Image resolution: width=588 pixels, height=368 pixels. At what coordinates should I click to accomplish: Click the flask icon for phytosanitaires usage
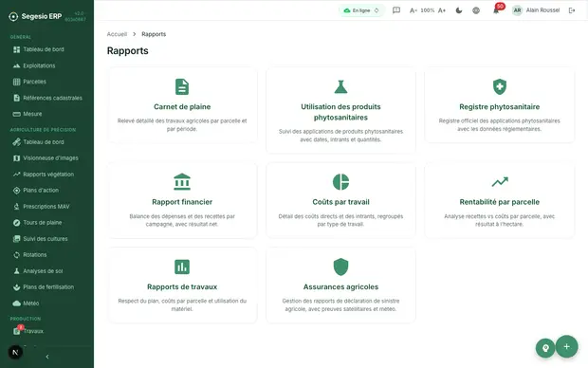[340, 86]
